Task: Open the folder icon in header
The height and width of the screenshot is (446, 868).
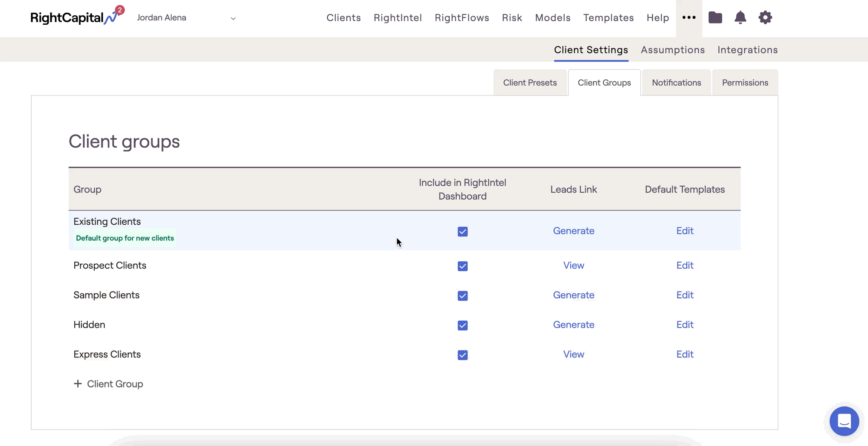Action: tap(715, 18)
